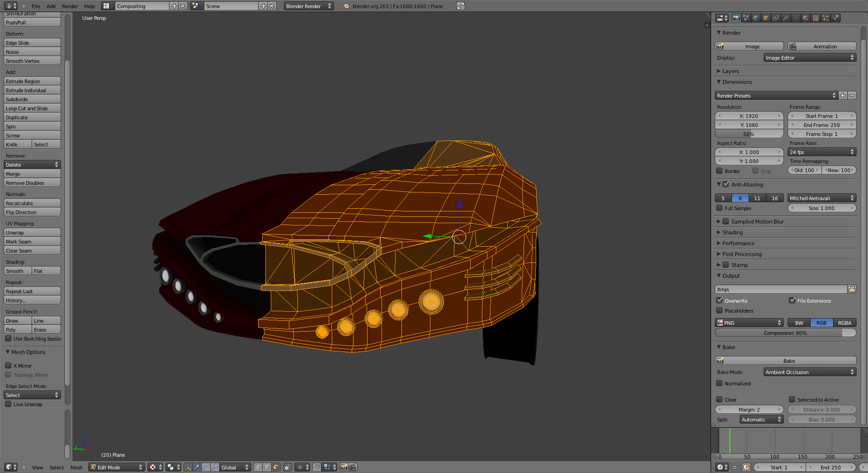Open the Texture properties tab
Image resolution: width=868 pixels, height=473 pixels.
[x=816, y=18]
